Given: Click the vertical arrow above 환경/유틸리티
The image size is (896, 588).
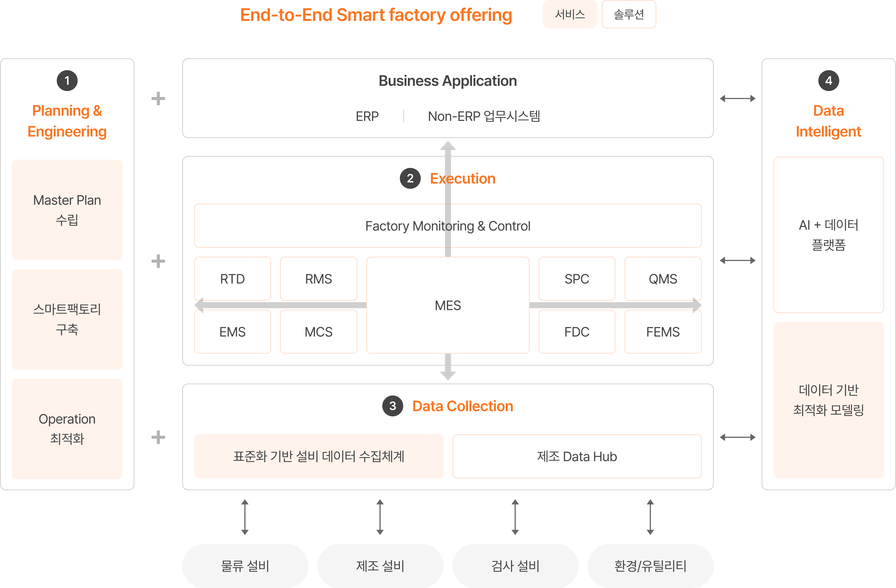Looking at the screenshot, I should (650, 517).
